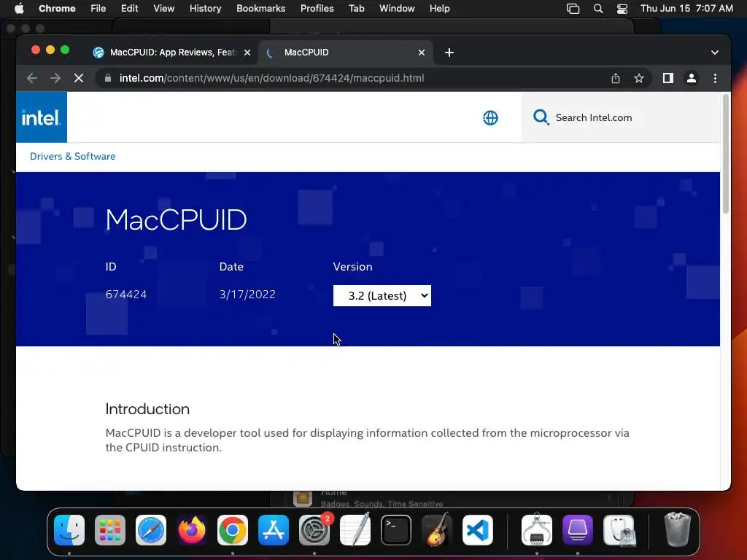The width and height of the screenshot is (747, 560).
Task: Open the Chrome application menu
Action: pyautogui.click(x=57, y=9)
